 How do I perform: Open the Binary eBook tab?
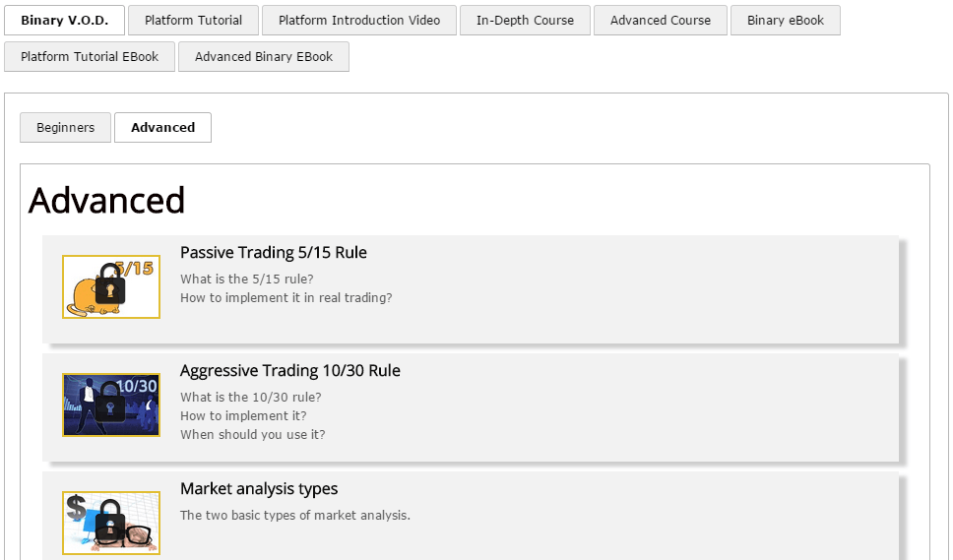786,21
